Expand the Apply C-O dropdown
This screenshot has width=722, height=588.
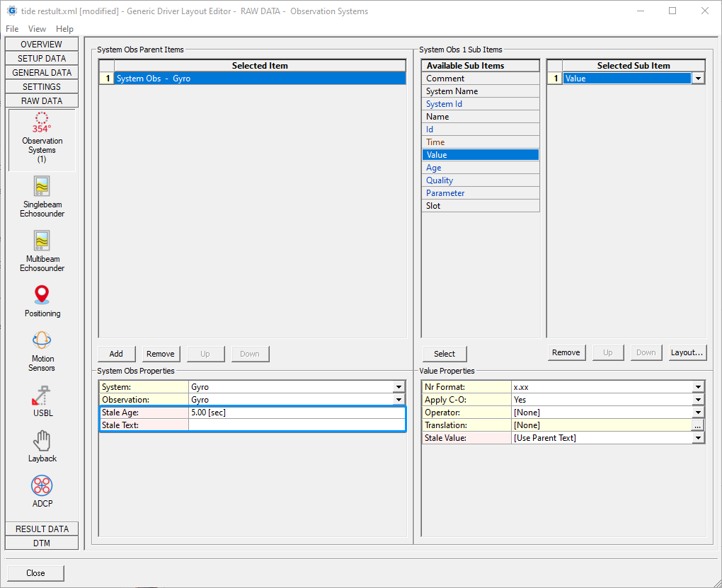(698, 400)
